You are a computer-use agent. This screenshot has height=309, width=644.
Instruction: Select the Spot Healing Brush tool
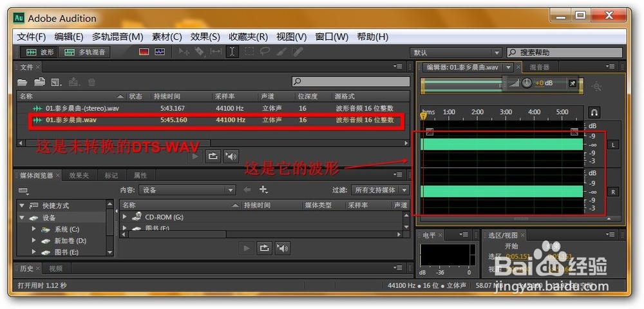point(298,52)
